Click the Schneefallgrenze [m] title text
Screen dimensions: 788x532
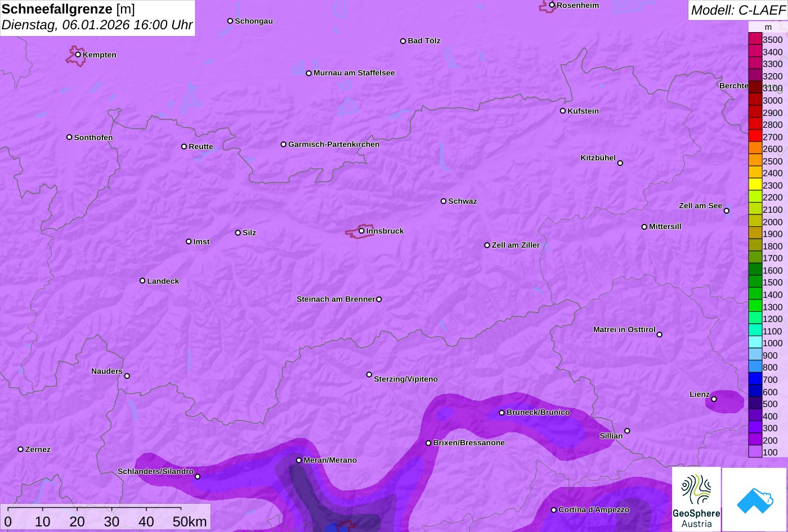[68, 9]
